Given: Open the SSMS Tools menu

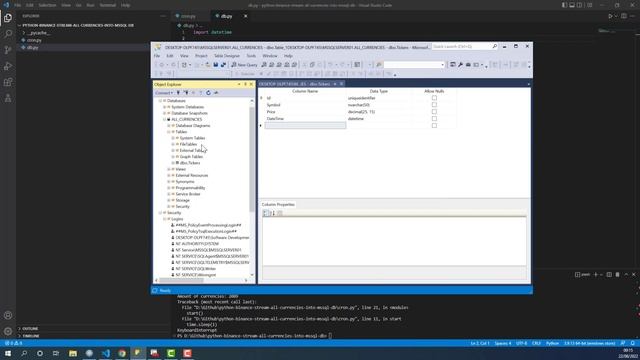Looking at the screenshot, I should click(x=251, y=56).
